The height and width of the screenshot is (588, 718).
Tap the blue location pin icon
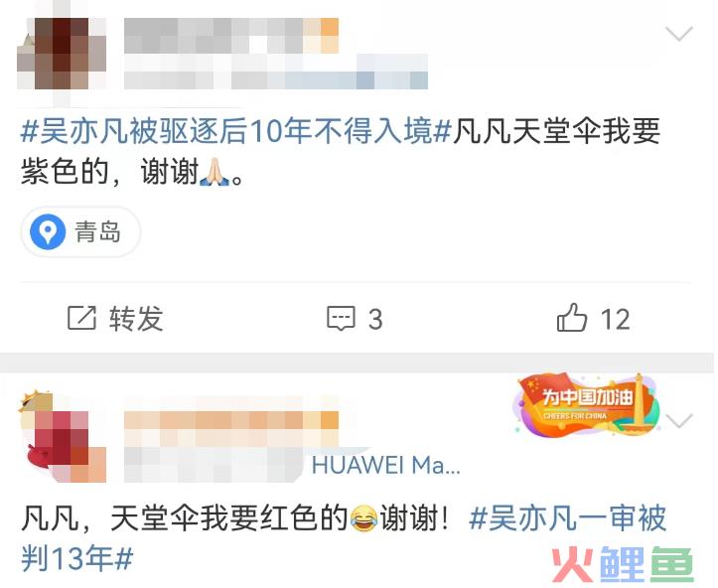point(48,231)
